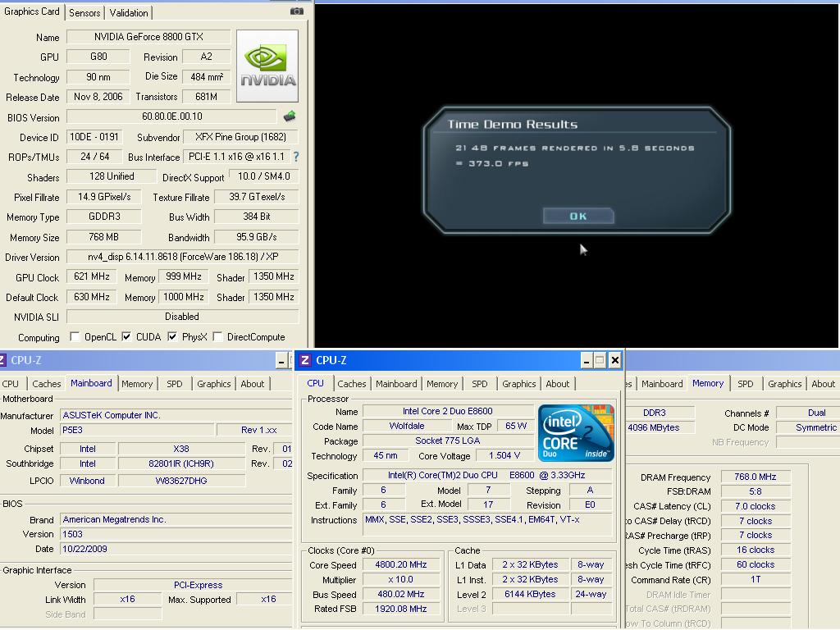Viewport: 840px width, 630px height.
Task: Click the Core Voltage value 1.504 V
Action: (504, 455)
